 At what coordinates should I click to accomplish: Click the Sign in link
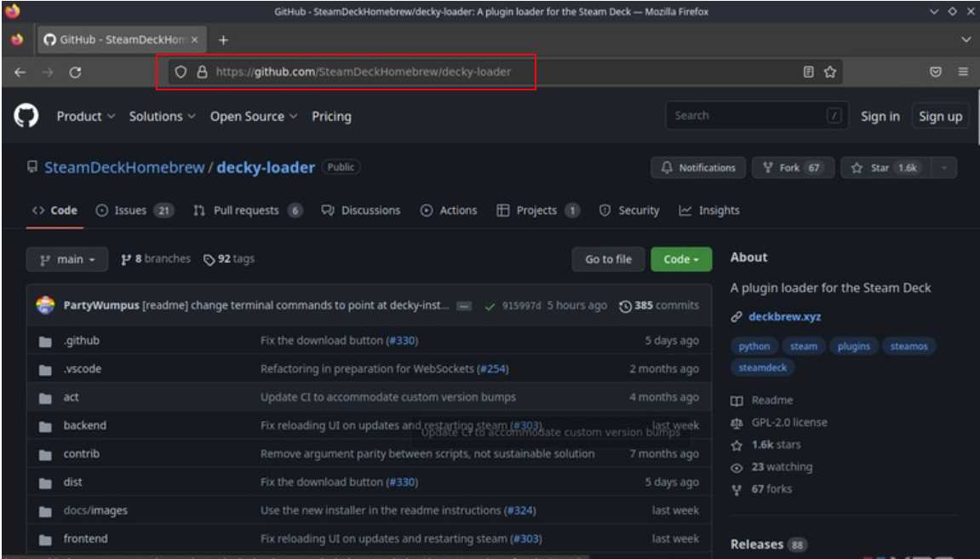[880, 116]
